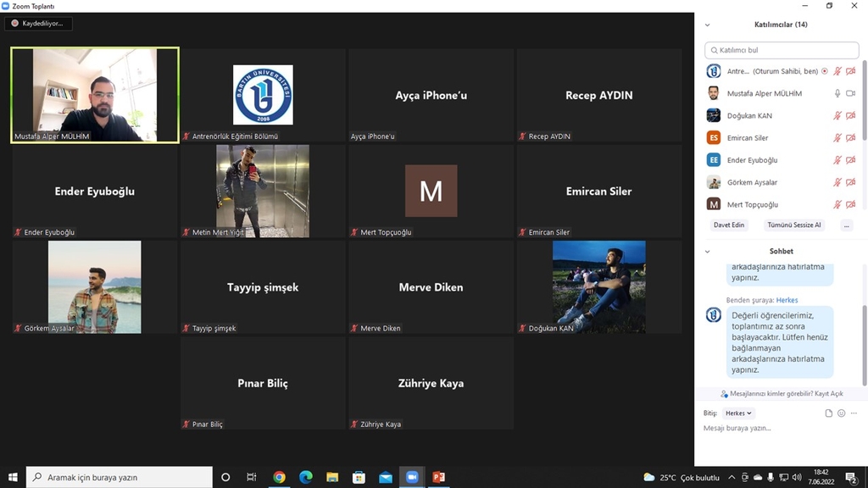Open chat more options (three dots)
The image size is (868, 488).
click(853, 413)
